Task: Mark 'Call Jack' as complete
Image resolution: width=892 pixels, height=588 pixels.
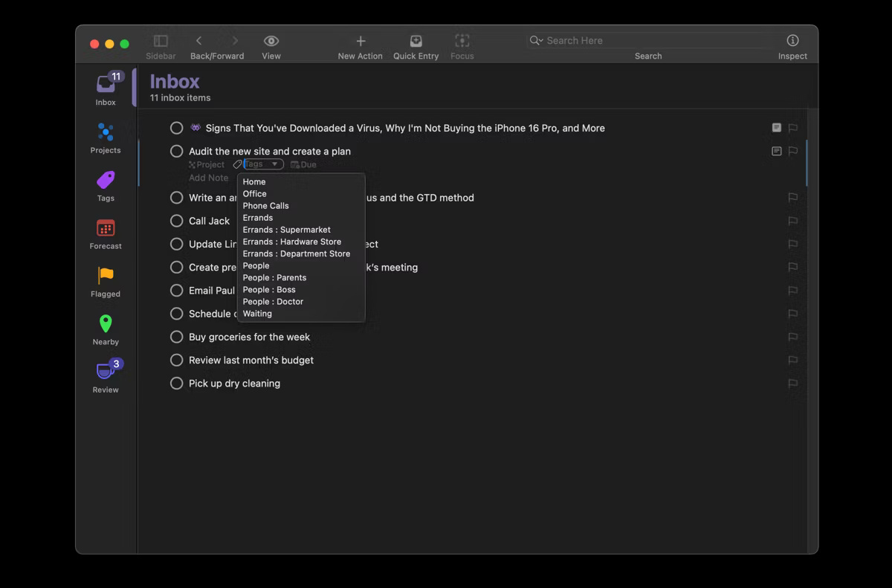Action: (x=176, y=221)
